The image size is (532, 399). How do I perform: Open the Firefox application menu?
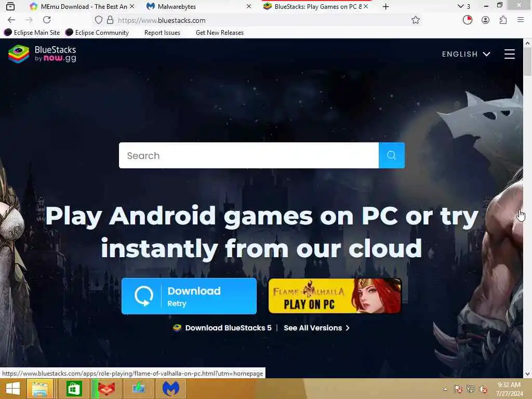click(x=521, y=20)
